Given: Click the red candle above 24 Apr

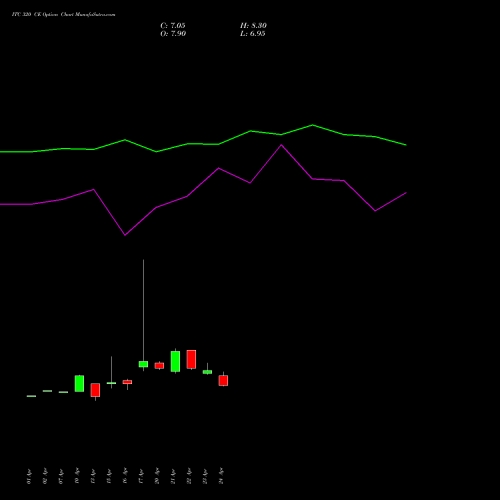Looking at the screenshot, I should tap(223, 380).
